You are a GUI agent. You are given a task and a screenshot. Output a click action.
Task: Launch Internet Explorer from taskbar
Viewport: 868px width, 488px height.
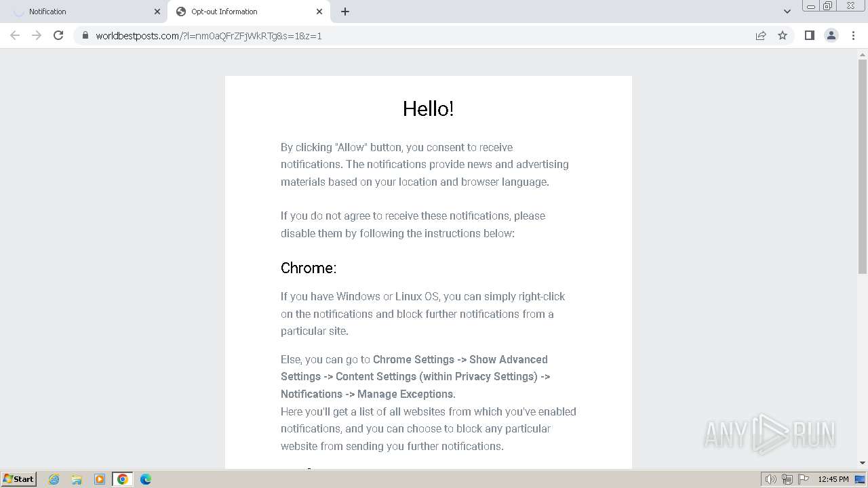[x=54, y=479]
